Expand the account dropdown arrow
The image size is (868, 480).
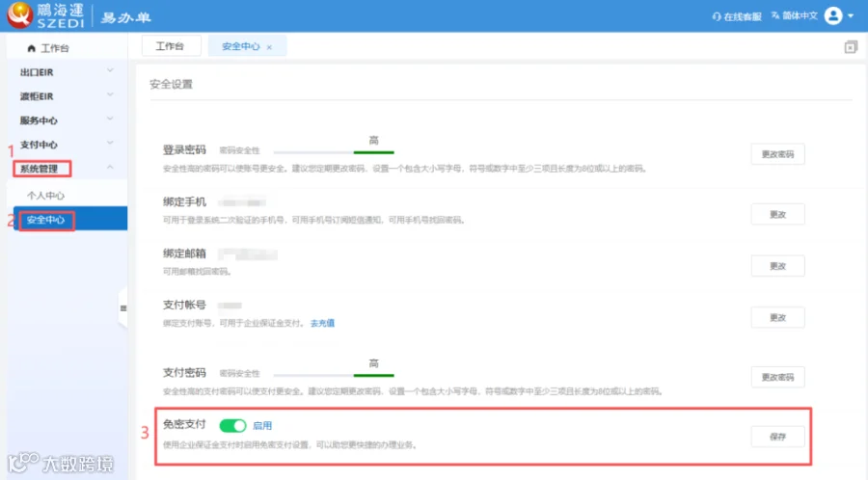point(851,16)
